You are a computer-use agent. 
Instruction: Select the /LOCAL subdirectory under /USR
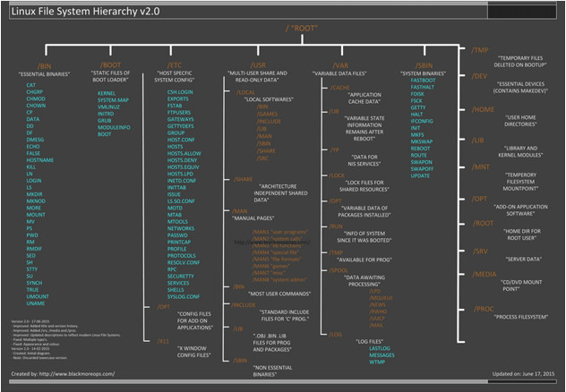245,91
